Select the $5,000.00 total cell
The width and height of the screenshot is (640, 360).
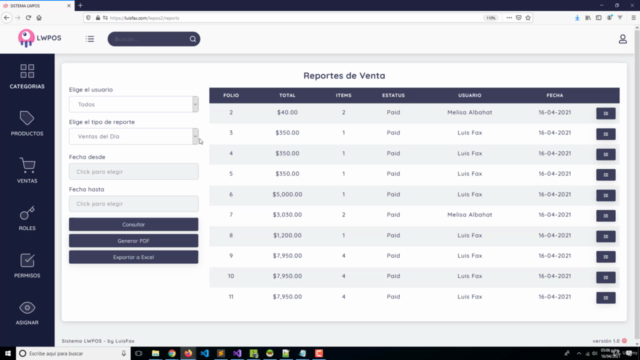click(x=287, y=194)
